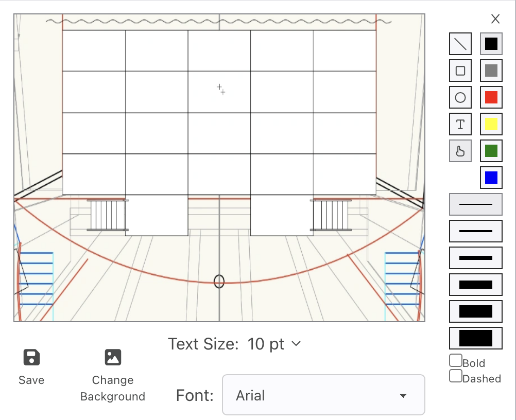Viewport: 516px width, 420px height.
Task: Pick the red color swatch
Action: 491,97
